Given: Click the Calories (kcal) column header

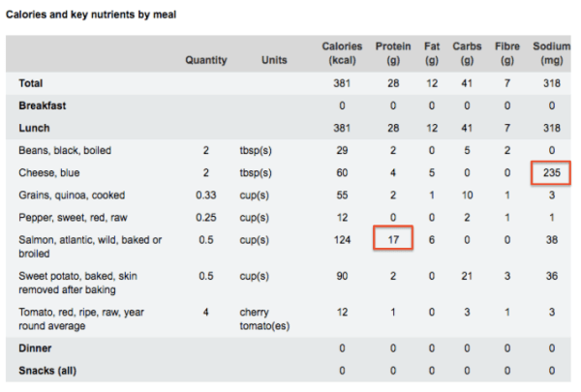Looking at the screenshot, I should pyautogui.click(x=341, y=53).
